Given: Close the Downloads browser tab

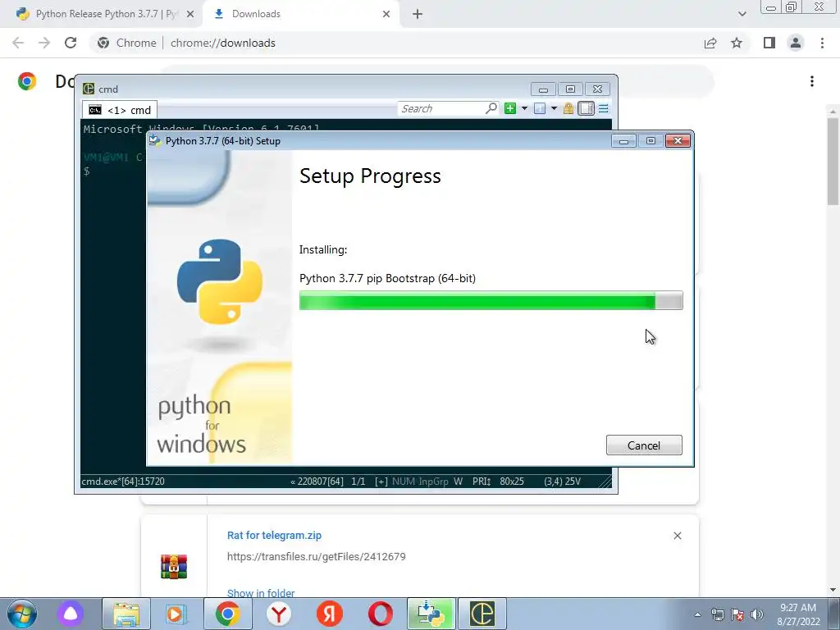Looking at the screenshot, I should pos(386,14).
